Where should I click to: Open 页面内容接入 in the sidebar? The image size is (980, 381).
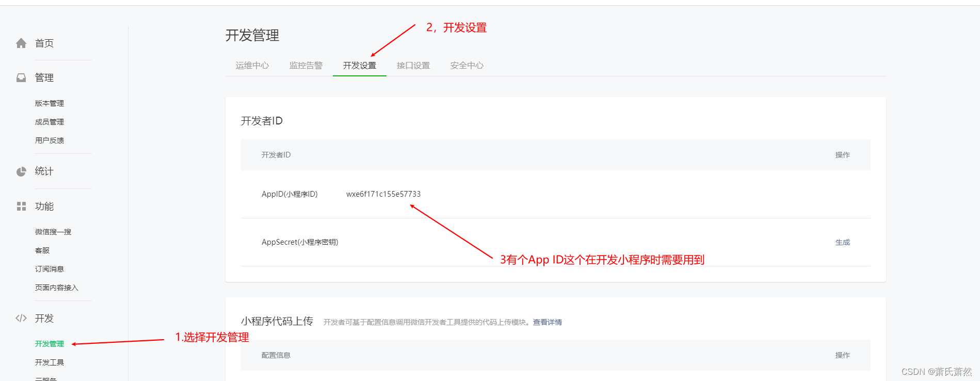coord(57,288)
